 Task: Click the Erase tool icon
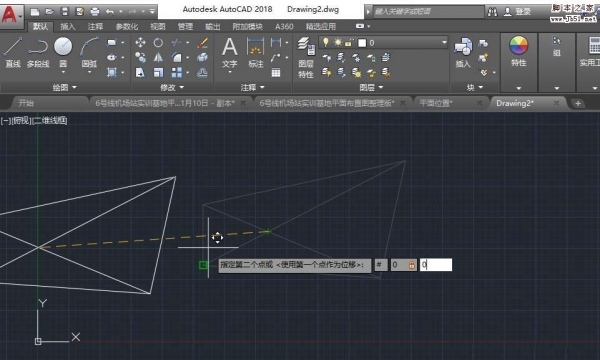(202, 42)
